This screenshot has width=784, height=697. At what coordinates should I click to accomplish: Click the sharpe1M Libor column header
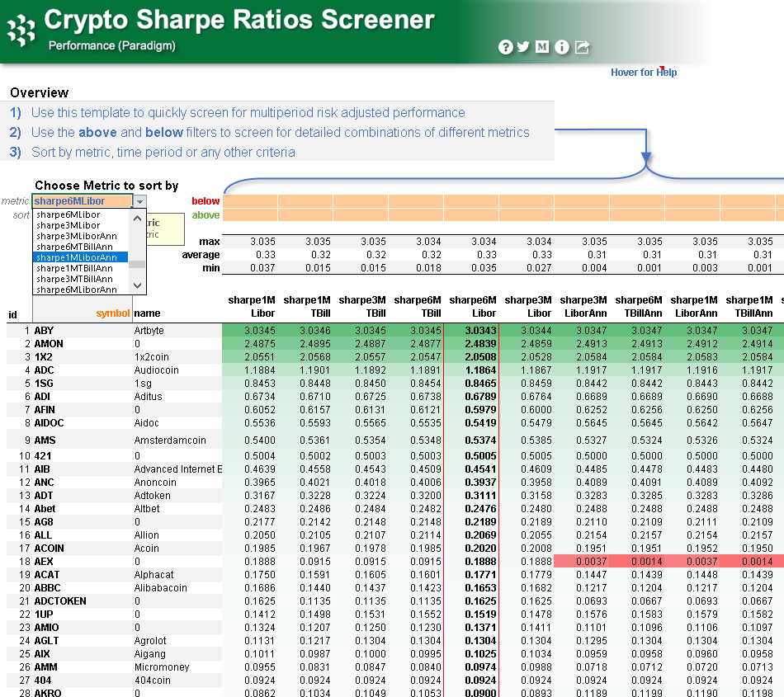pyautogui.click(x=252, y=306)
